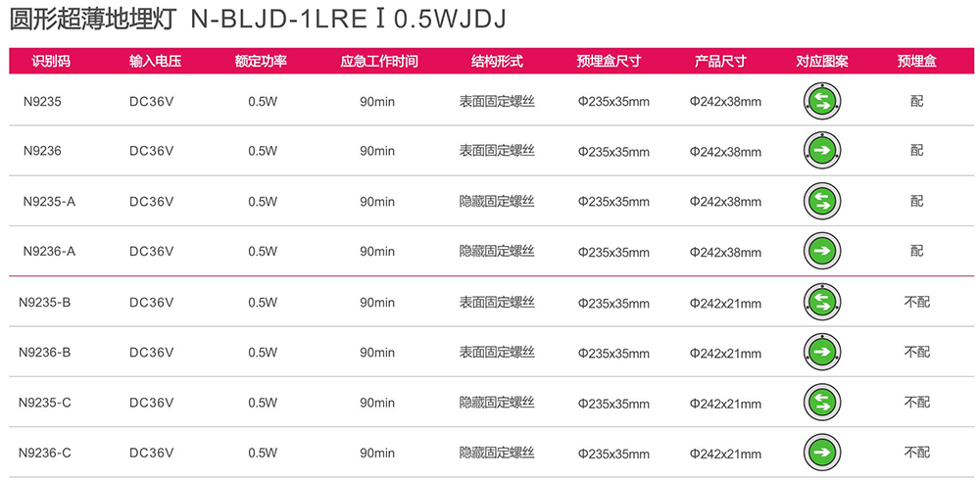Choose the N9235-C bidirectional arrow icon
This screenshot has width=980, height=480.
[x=822, y=403]
